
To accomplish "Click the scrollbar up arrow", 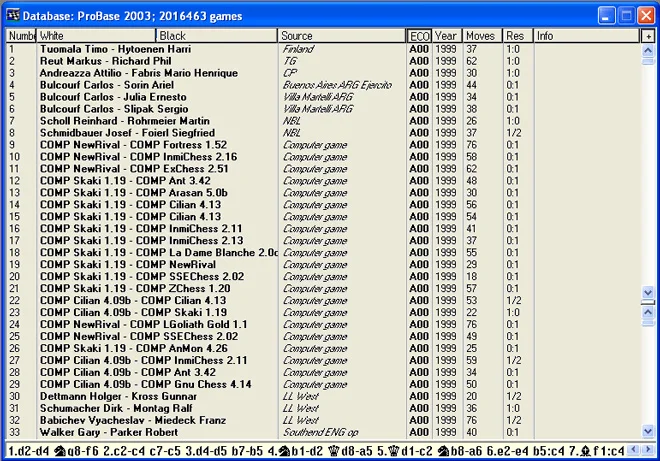I will click(x=648, y=51).
